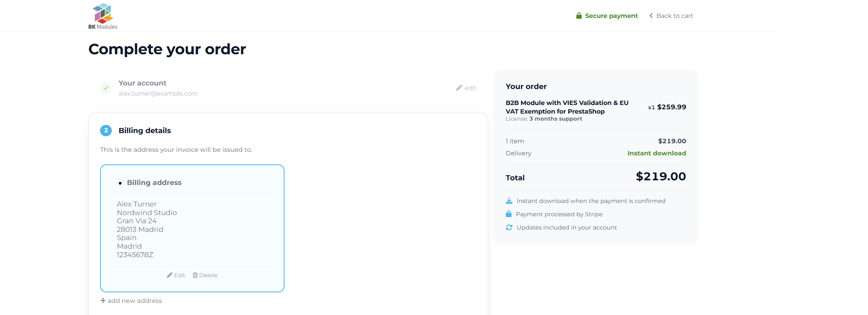This screenshot has height=315, width=868.
Task: Click the tax ID '12345678Z'
Action: 135,255
